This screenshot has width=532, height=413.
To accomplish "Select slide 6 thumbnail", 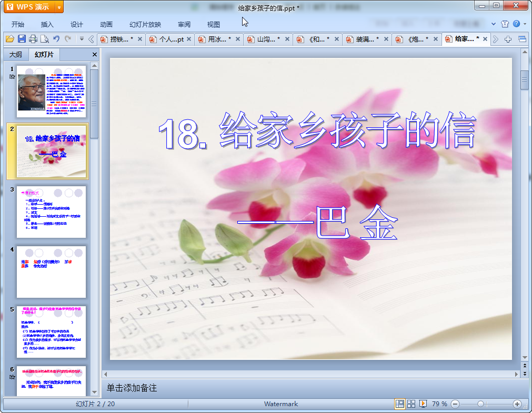I will coord(51,381).
